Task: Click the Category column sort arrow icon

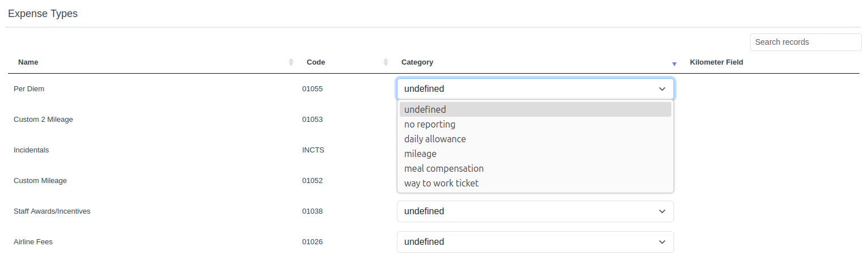Action: [674, 63]
